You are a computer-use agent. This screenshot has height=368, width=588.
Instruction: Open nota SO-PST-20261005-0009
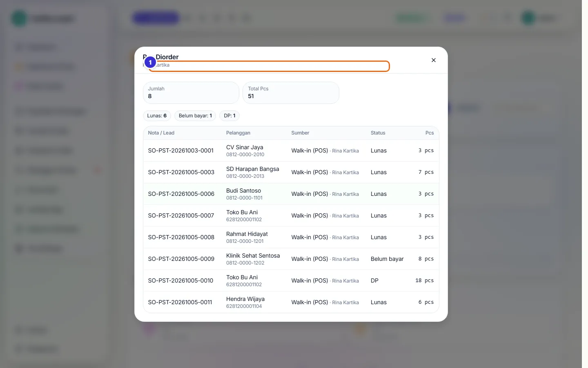point(181,259)
